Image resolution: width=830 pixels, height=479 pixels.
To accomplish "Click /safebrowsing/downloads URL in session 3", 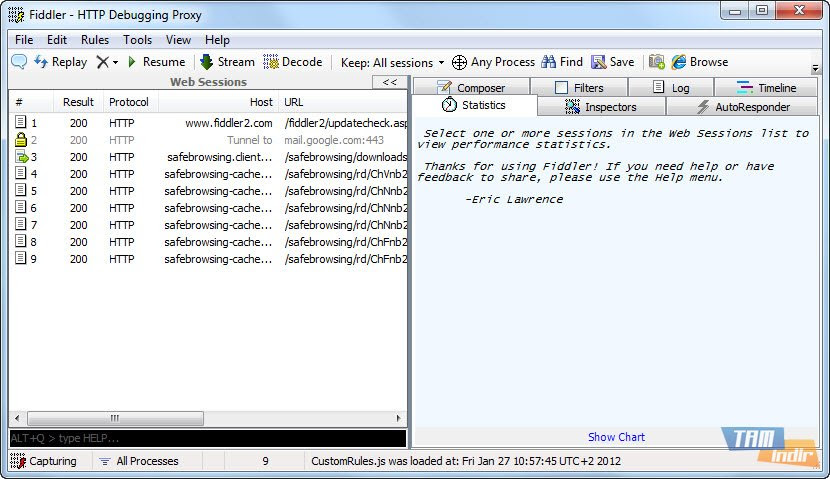I will click(x=346, y=157).
